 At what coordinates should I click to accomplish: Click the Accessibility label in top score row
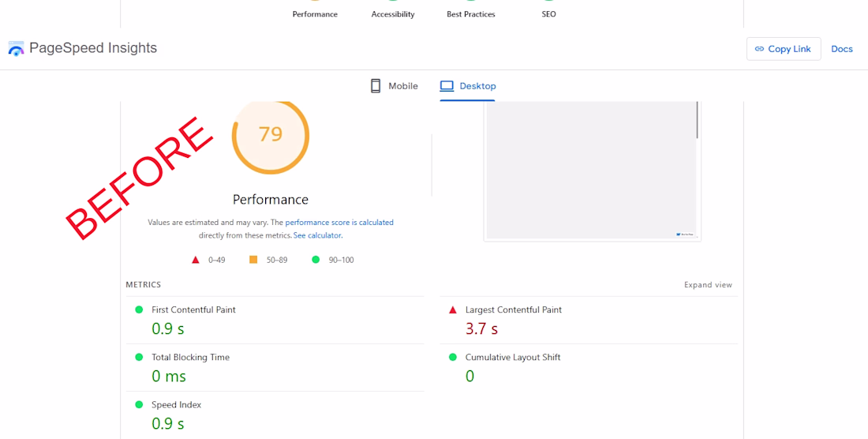[x=393, y=14]
